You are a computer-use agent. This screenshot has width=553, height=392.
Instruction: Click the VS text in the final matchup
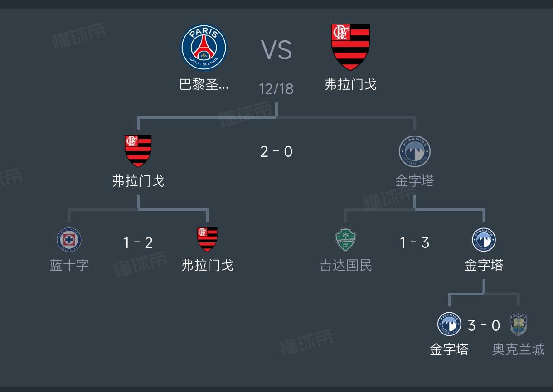click(276, 50)
